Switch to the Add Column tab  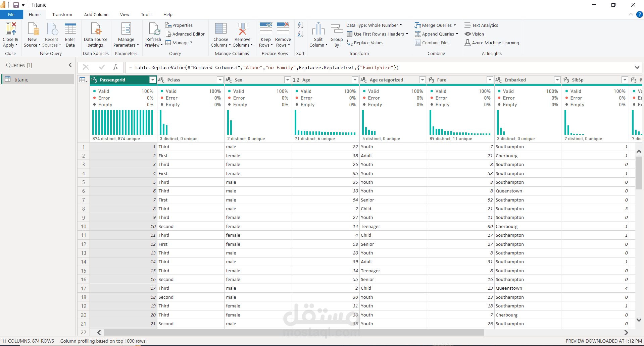coord(96,14)
